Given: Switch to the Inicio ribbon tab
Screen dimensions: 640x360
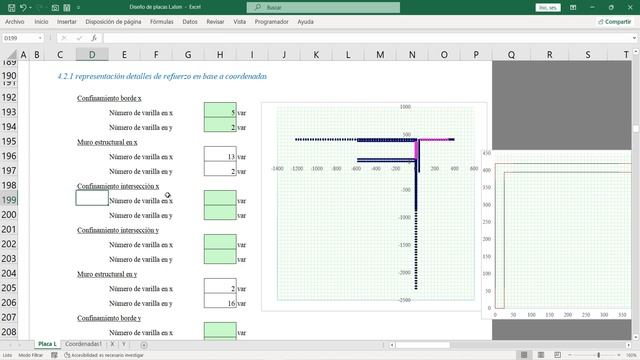Looking at the screenshot, I should pos(41,22).
